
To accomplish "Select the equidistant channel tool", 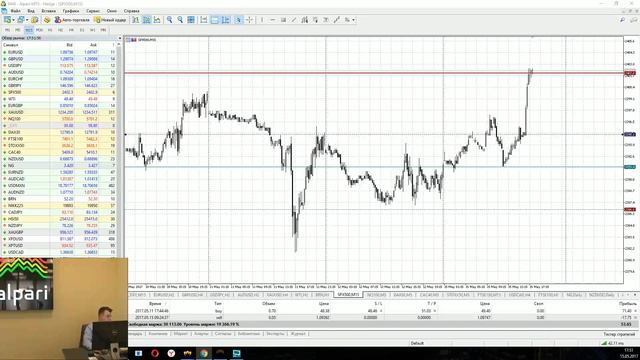I will (x=304, y=20).
